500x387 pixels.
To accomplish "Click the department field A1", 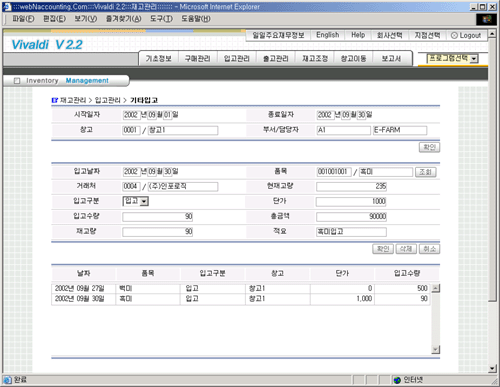I will pos(343,130).
